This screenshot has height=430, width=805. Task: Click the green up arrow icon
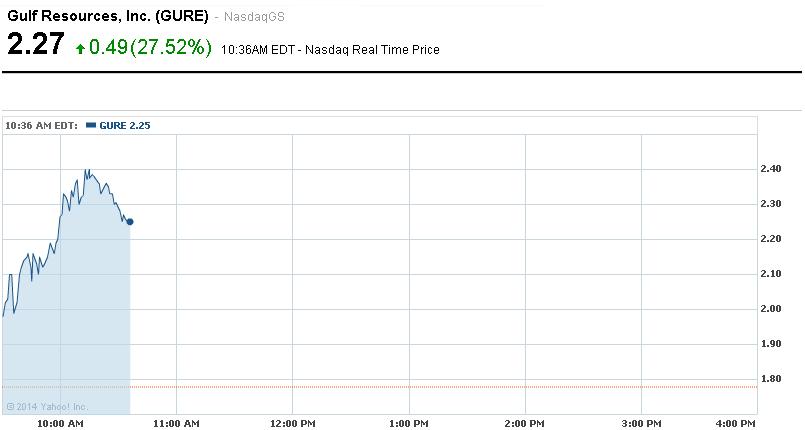coord(81,49)
